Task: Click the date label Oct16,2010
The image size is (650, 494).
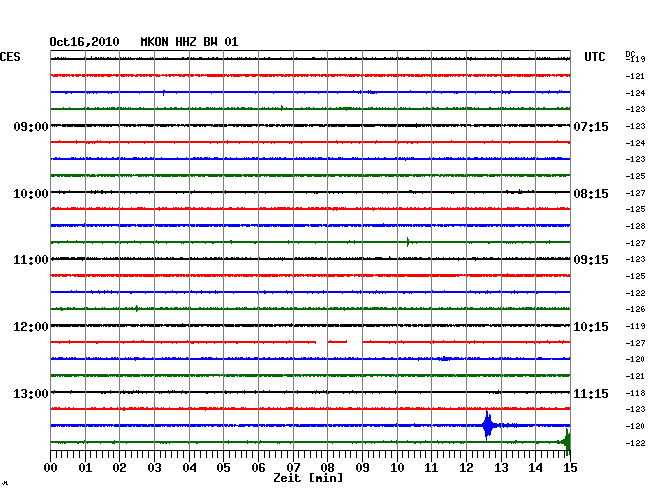Action: coord(84,42)
